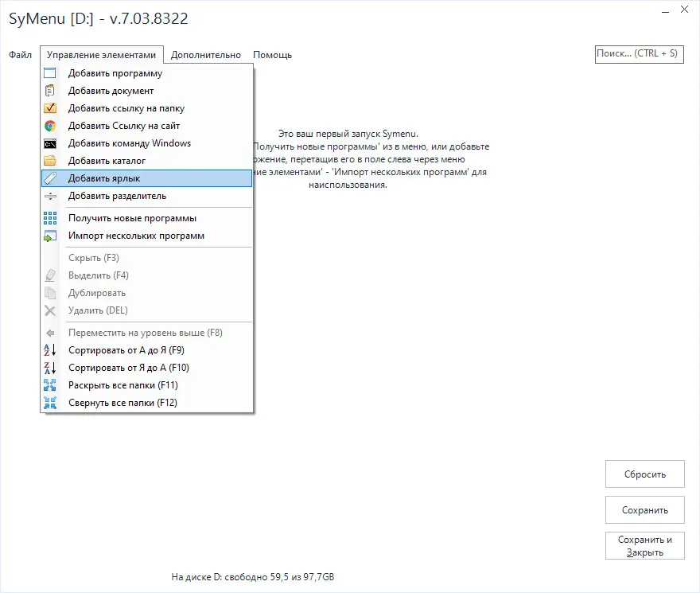
Task: Choose Добавить документ
Action: (147, 91)
